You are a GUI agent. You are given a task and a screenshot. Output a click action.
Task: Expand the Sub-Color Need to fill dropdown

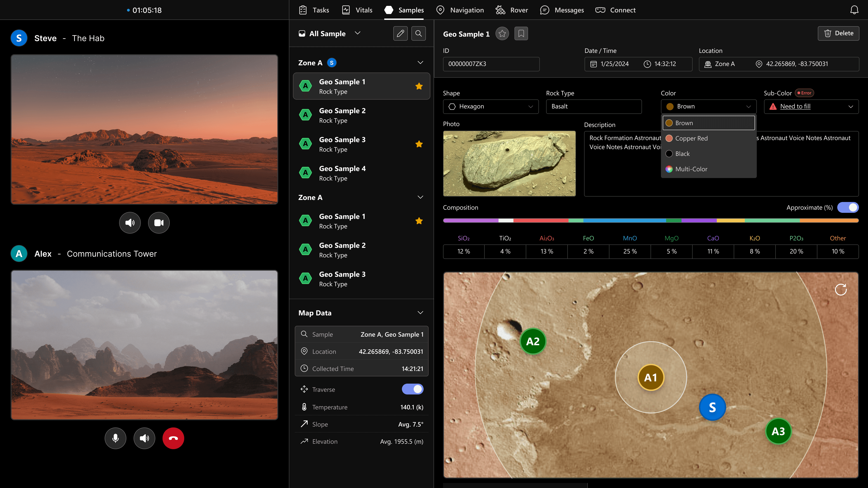(x=811, y=106)
